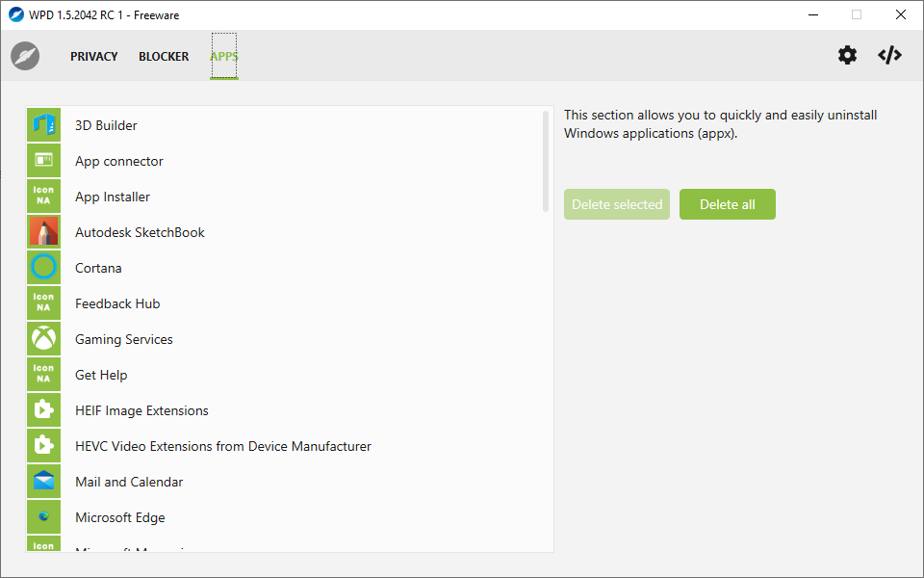924x578 pixels.
Task: Open the APPS tab
Action: (x=224, y=57)
